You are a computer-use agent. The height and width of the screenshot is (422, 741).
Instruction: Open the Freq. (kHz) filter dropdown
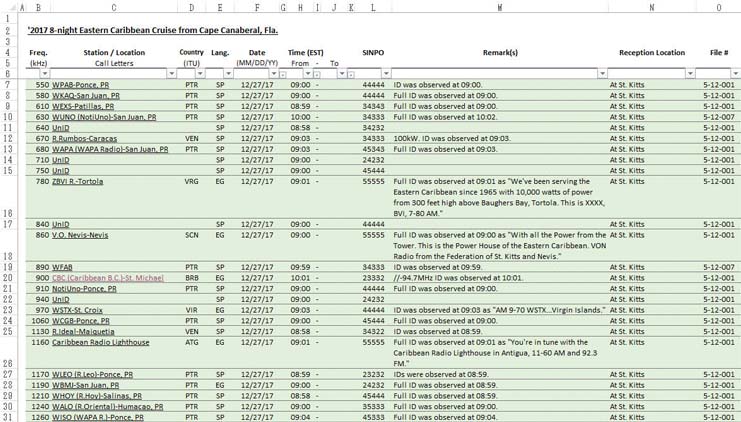click(x=44, y=74)
